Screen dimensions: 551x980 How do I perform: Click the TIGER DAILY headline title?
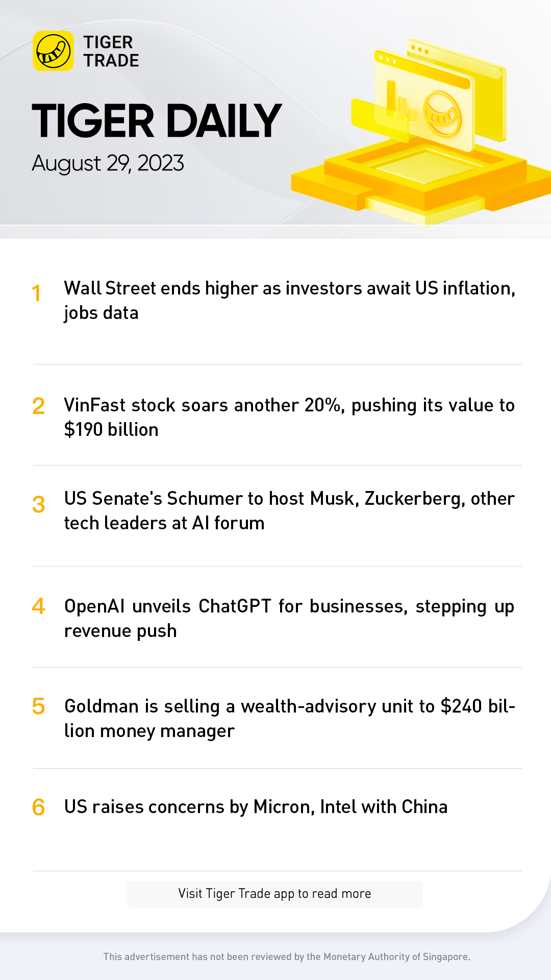point(157,121)
